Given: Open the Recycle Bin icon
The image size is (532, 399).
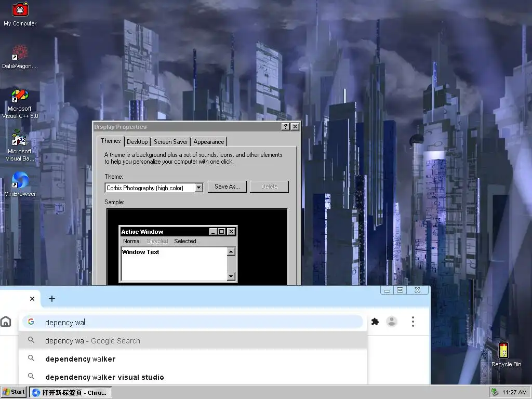Looking at the screenshot, I should [x=506, y=355].
